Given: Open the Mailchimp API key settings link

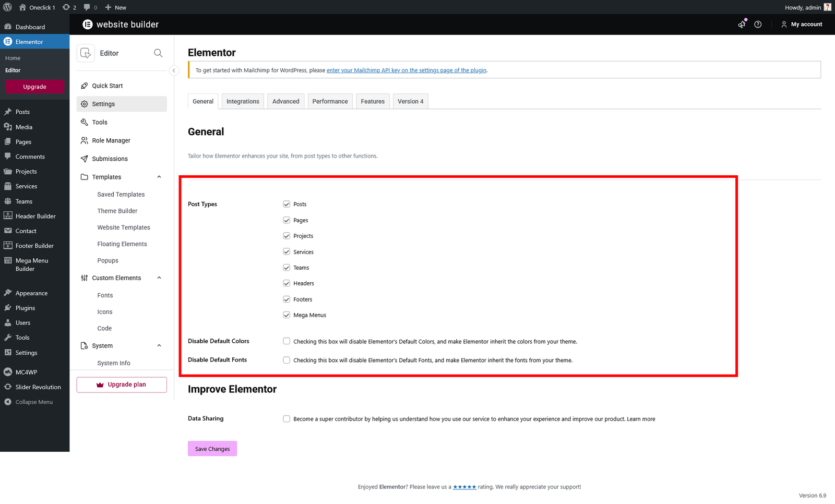Looking at the screenshot, I should click(407, 70).
